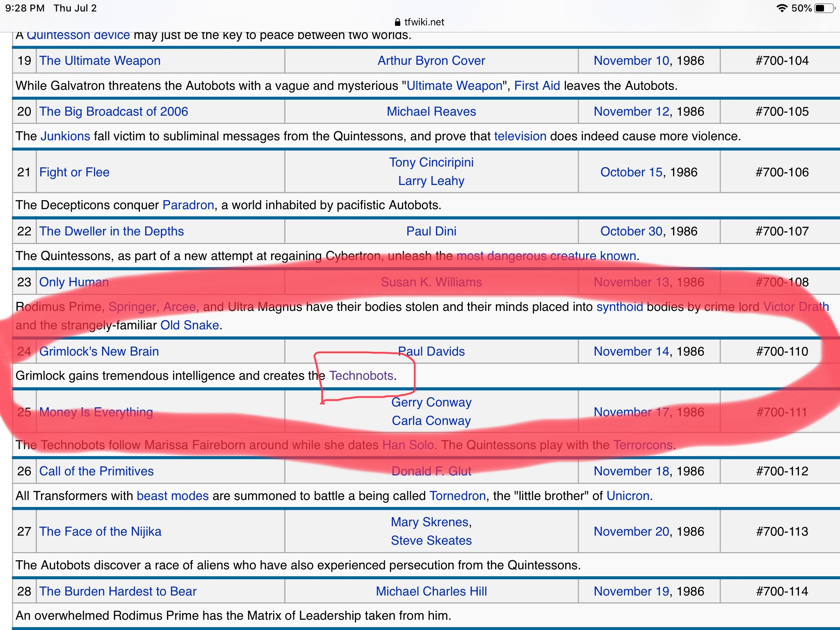The image size is (840, 630).
Task: Follow the Han Solo link
Action: coord(408,445)
